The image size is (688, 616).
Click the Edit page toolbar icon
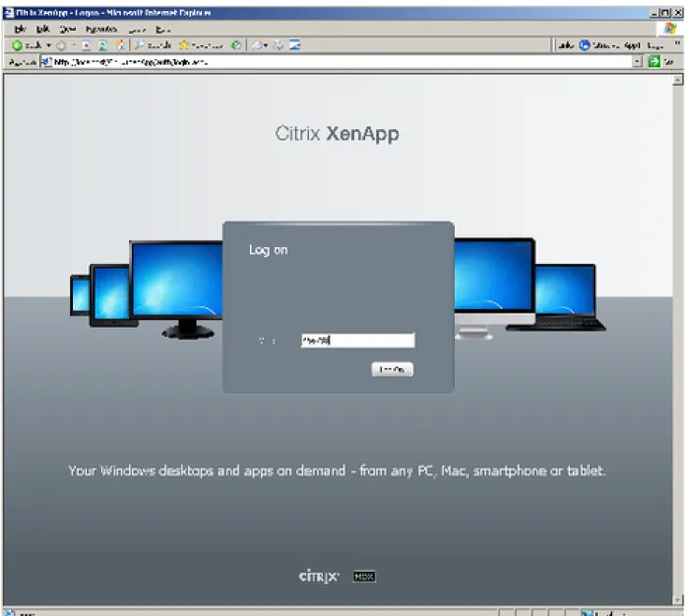tap(295, 45)
